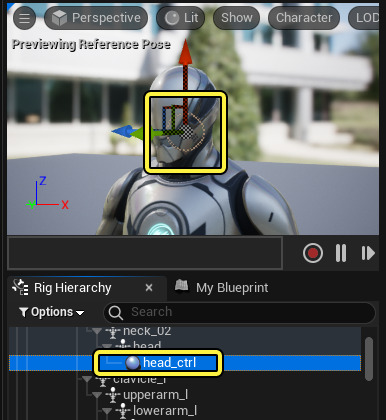Focus the Rig Hierarchy search field
This screenshot has width=386, height=420.
coord(240,312)
